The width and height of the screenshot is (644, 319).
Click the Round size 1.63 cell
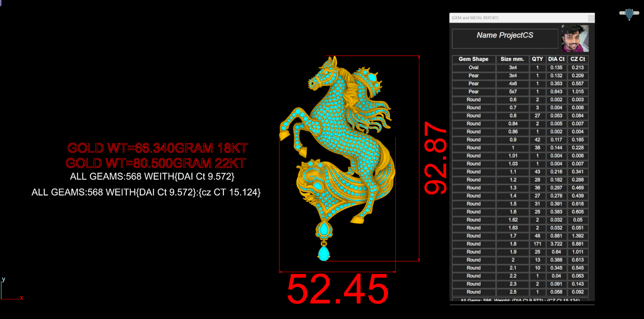513,228
